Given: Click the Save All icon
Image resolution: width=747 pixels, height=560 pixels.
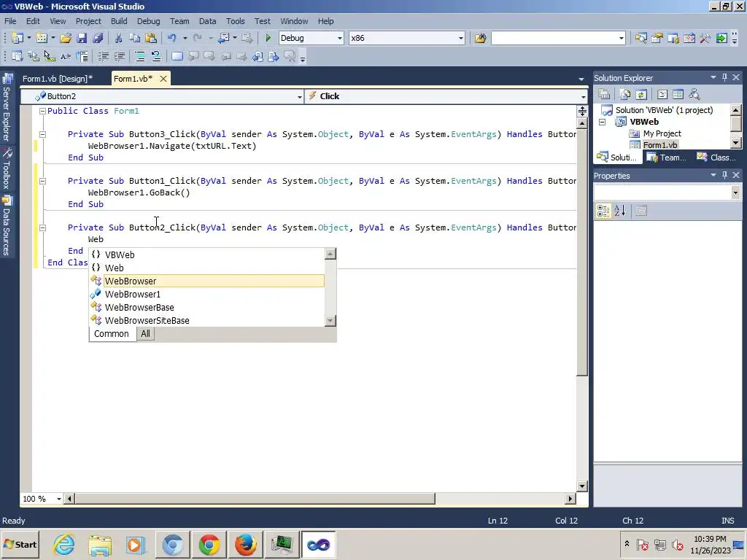Looking at the screenshot, I should coord(98,38).
